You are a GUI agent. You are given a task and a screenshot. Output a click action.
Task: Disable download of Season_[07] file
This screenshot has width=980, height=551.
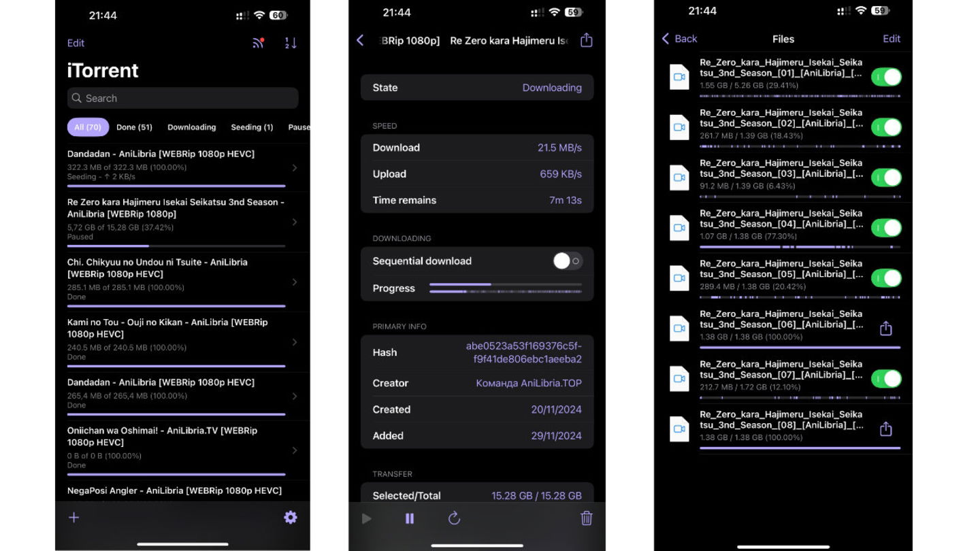tap(886, 379)
